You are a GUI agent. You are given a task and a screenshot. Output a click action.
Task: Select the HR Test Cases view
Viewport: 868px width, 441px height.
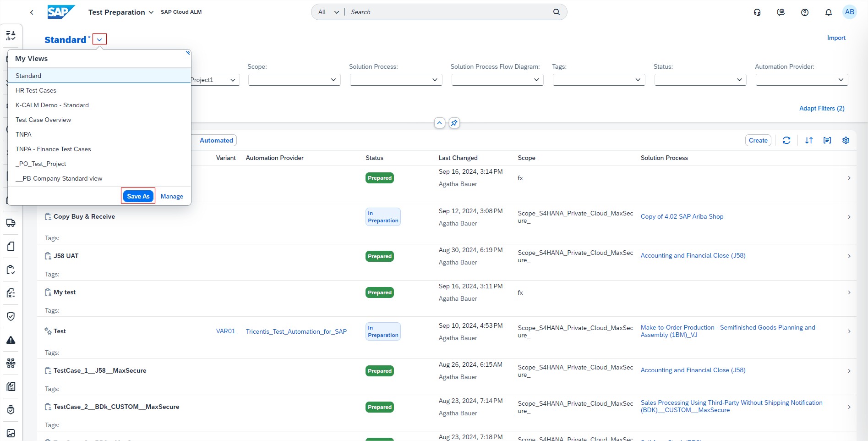[36, 90]
